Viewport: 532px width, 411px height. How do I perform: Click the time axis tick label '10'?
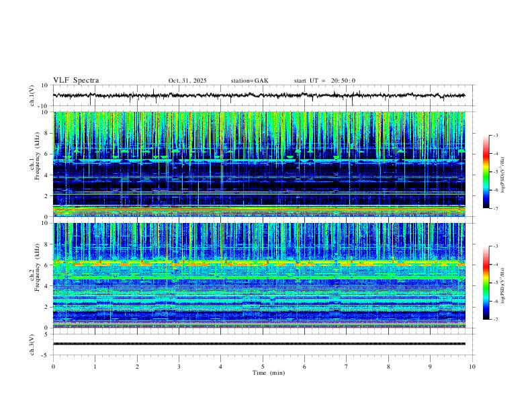(x=472, y=367)
